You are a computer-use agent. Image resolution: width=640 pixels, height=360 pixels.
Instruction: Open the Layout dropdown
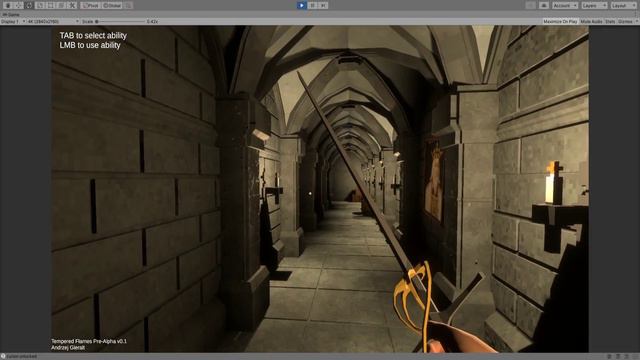[624, 5]
